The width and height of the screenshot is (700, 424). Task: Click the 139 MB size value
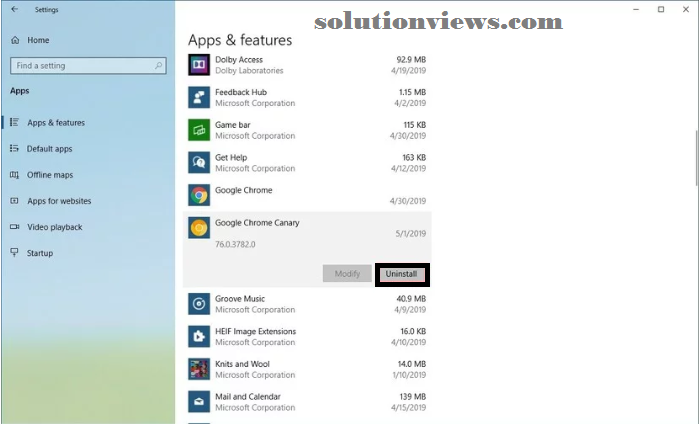click(413, 396)
